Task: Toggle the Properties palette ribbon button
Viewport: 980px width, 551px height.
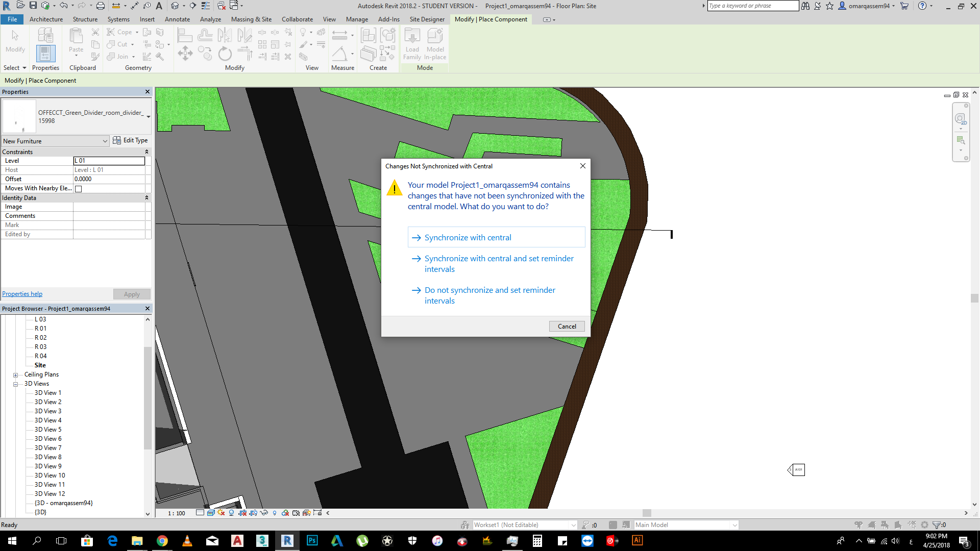Action: point(45,54)
